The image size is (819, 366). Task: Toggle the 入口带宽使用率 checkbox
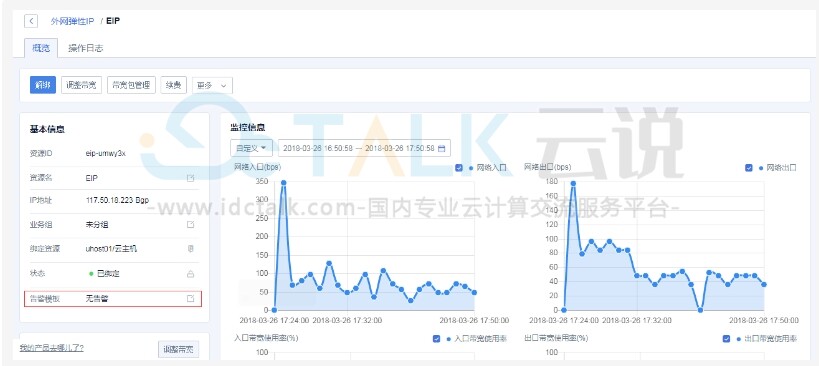point(437,338)
